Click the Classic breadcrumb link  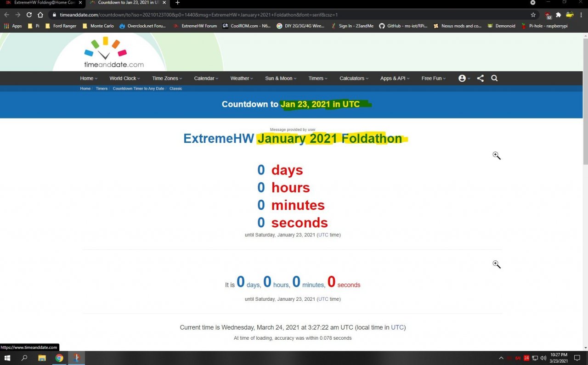(x=175, y=88)
